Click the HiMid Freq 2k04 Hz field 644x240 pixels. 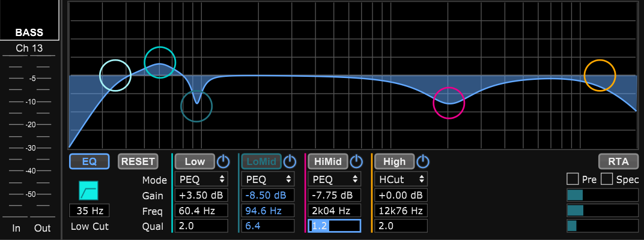(x=335, y=211)
